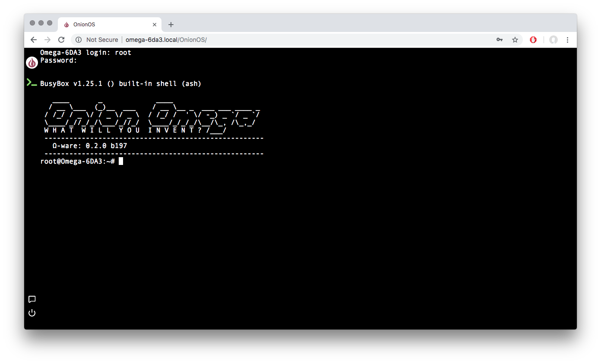
Task: Reload the OnionOS page
Action: click(x=61, y=39)
